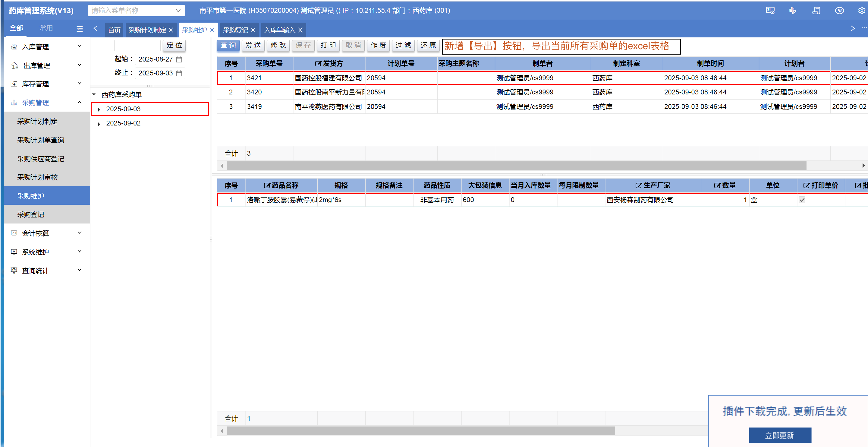Click the locate text input field
868x447 pixels.
[x=137, y=46]
